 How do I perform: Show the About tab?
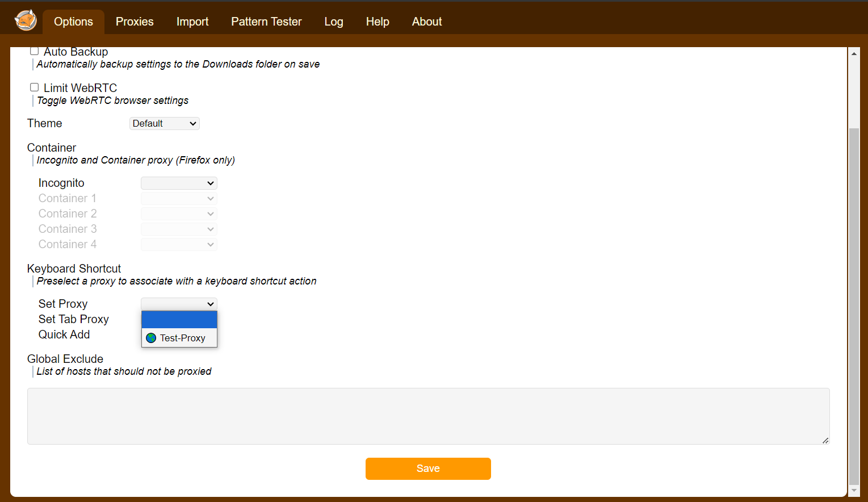point(427,22)
